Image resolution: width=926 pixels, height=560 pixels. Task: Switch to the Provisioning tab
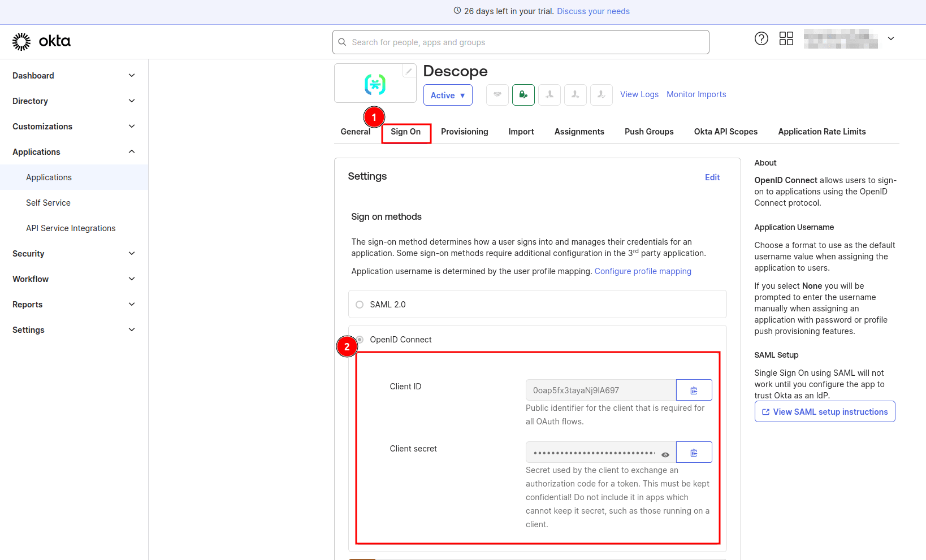pos(464,131)
